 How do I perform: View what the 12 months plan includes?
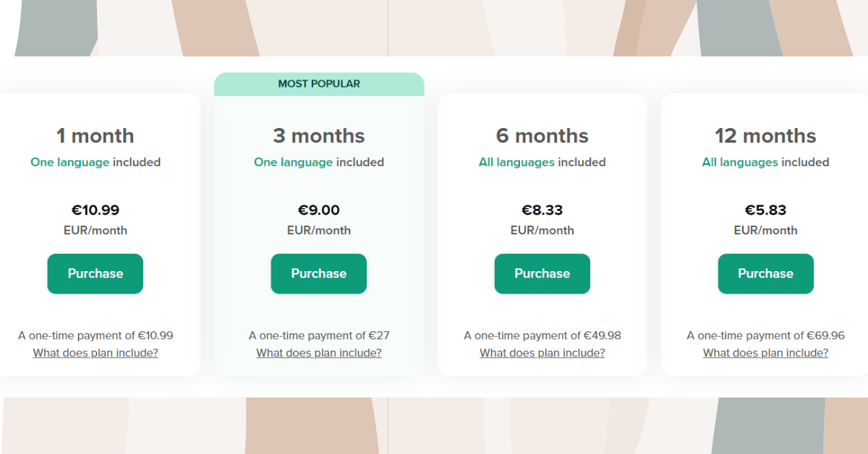coord(766,353)
